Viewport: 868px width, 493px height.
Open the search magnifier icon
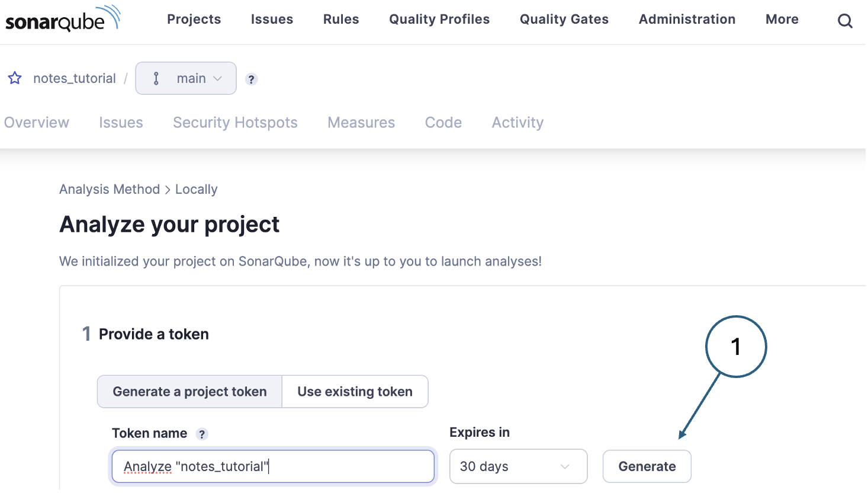pyautogui.click(x=845, y=21)
